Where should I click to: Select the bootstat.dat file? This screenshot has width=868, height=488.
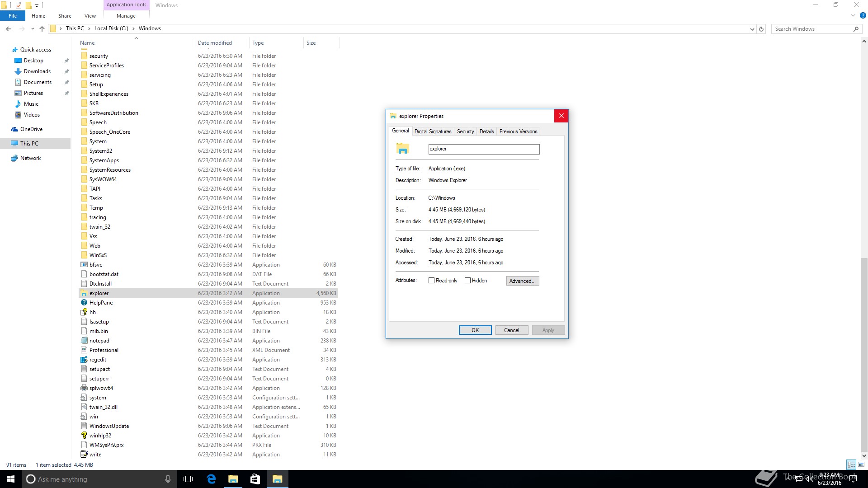(x=208, y=274)
